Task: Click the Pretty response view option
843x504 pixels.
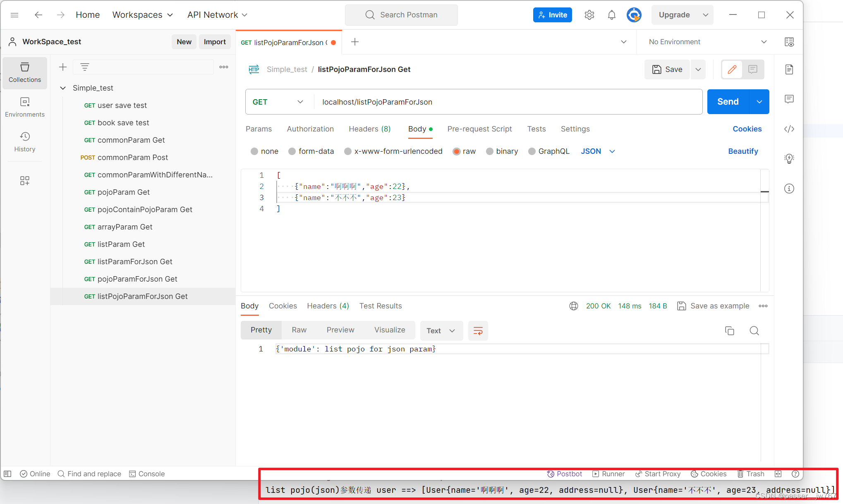Action: [261, 330]
